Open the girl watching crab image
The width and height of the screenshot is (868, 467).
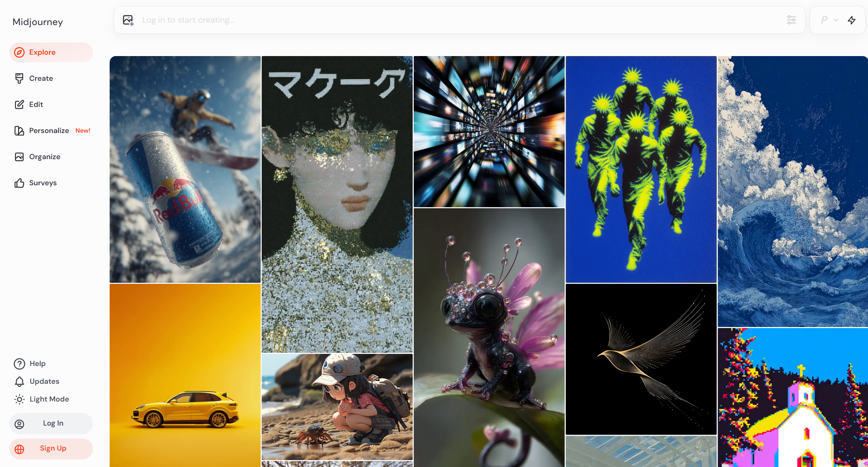337,407
